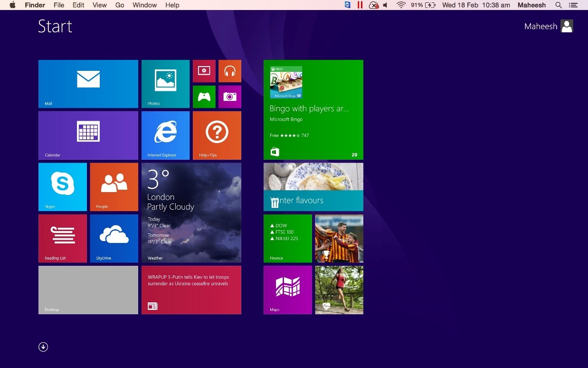
Task: Launch the Video app small tile
Action: (204, 71)
